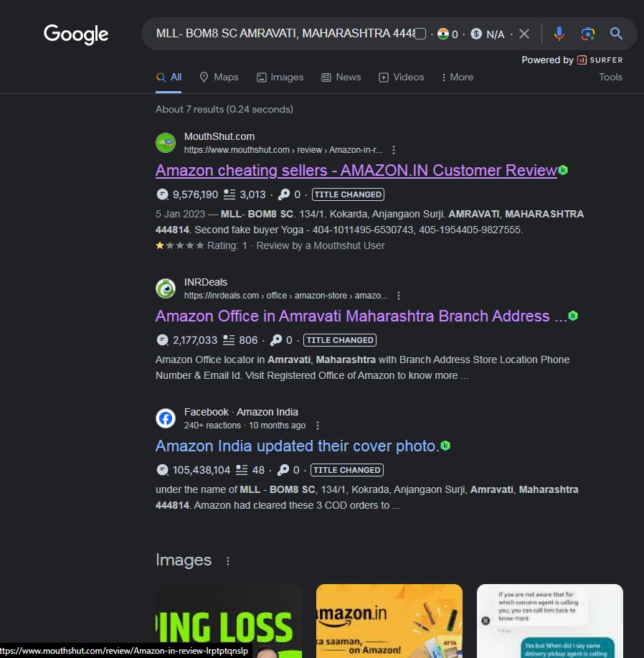This screenshot has height=658, width=644.
Task: Open Amazon cheating sellers review link
Action: 356,171
